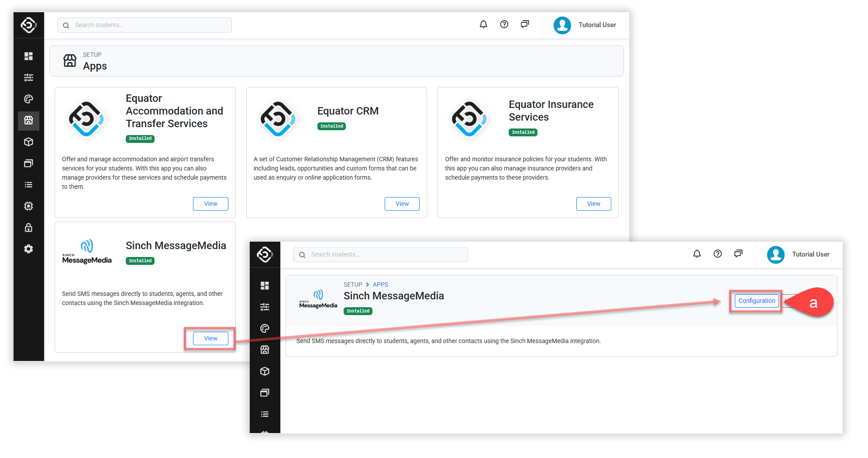Open the palette theme icon in left sidebar
The width and height of the screenshot is (868, 458).
[x=28, y=99]
